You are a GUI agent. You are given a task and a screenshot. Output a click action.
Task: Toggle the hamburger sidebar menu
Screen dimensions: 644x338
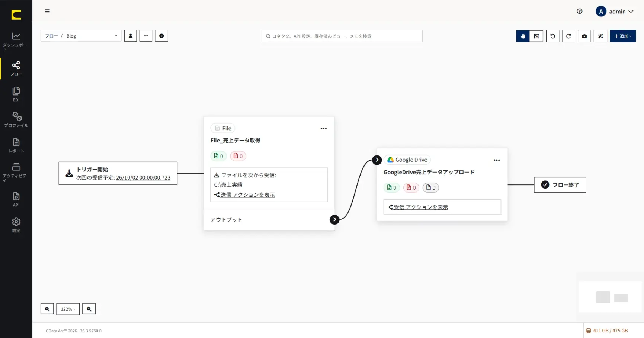47,11
